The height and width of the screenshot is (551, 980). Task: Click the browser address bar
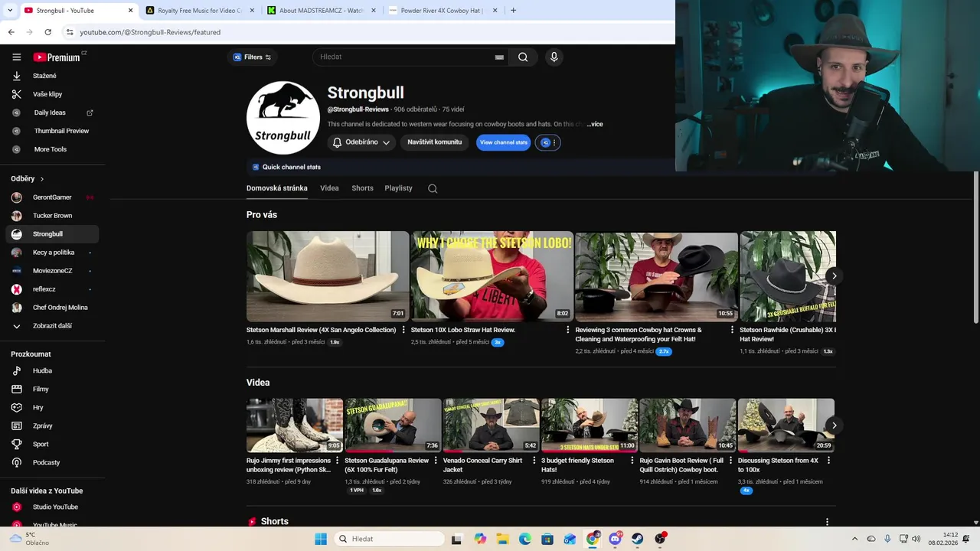pyautogui.click(x=367, y=32)
